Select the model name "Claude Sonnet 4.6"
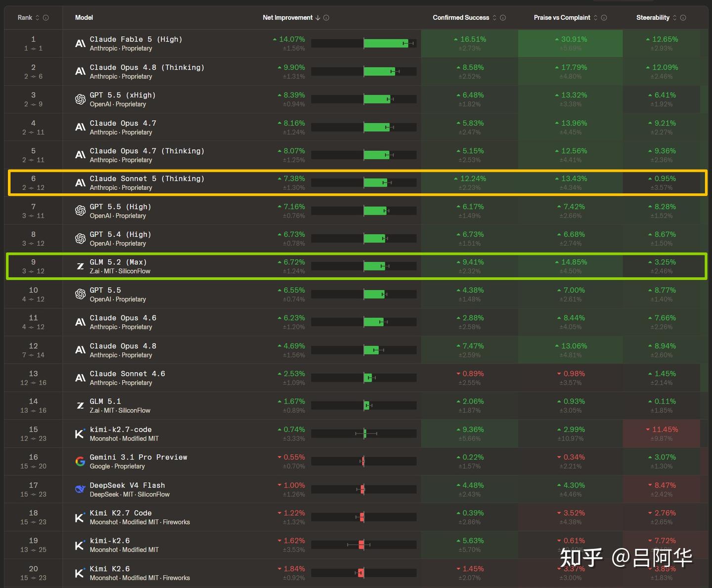 coord(127,374)
